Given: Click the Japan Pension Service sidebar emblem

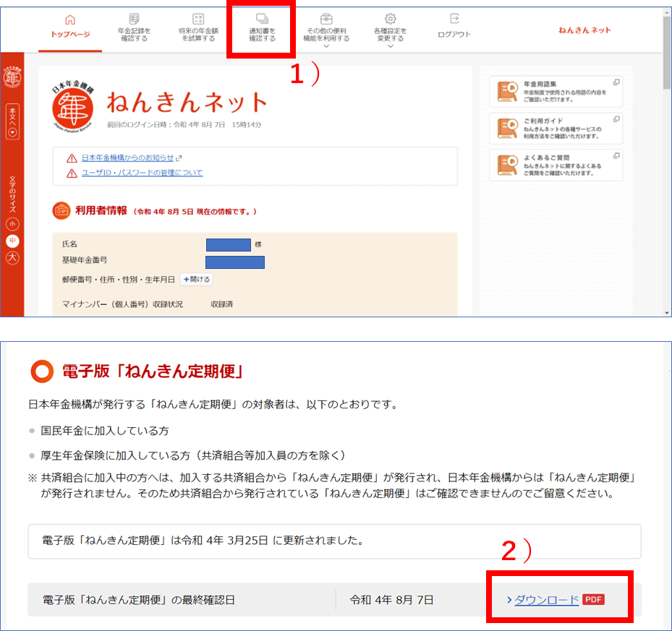Looking at the screenshot, I should pos(12,77).
